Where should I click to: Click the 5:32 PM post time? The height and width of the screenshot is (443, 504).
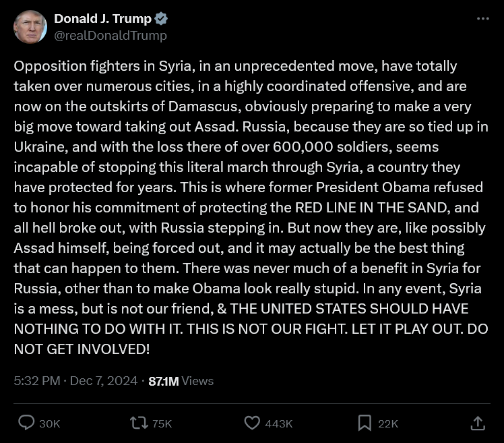pyautogui.click(x=36, y=381)
